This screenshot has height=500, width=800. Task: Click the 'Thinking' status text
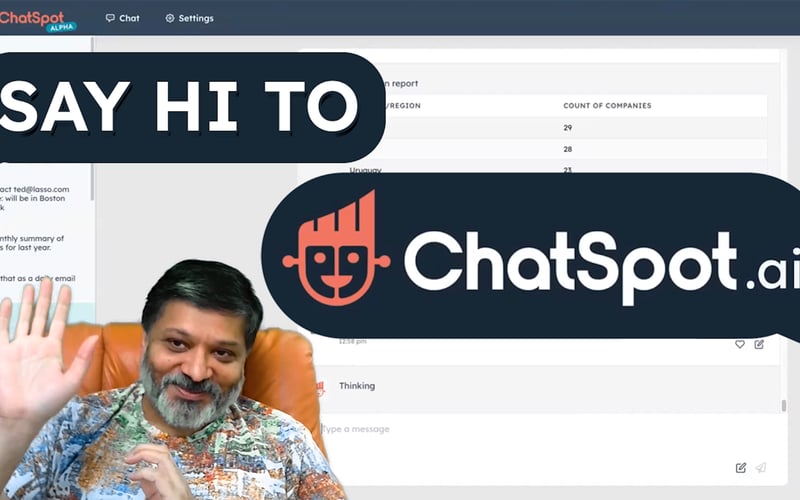[x=357, y=386]
